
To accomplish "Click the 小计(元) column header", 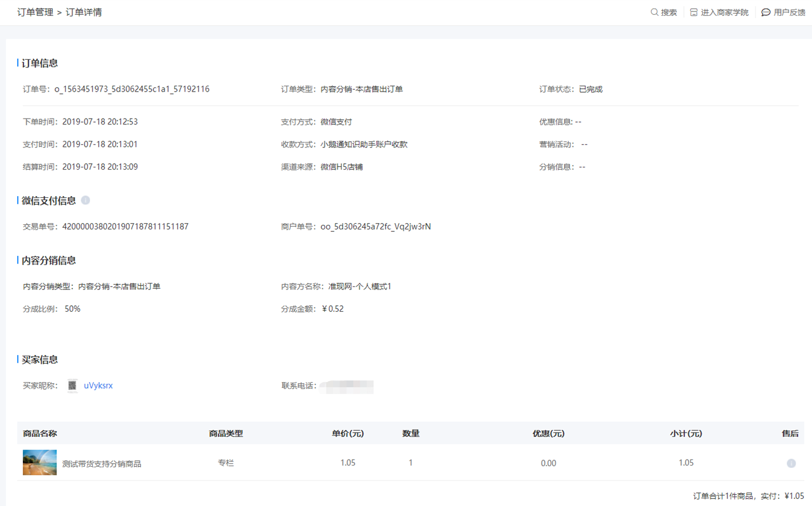I will [686, 434].
